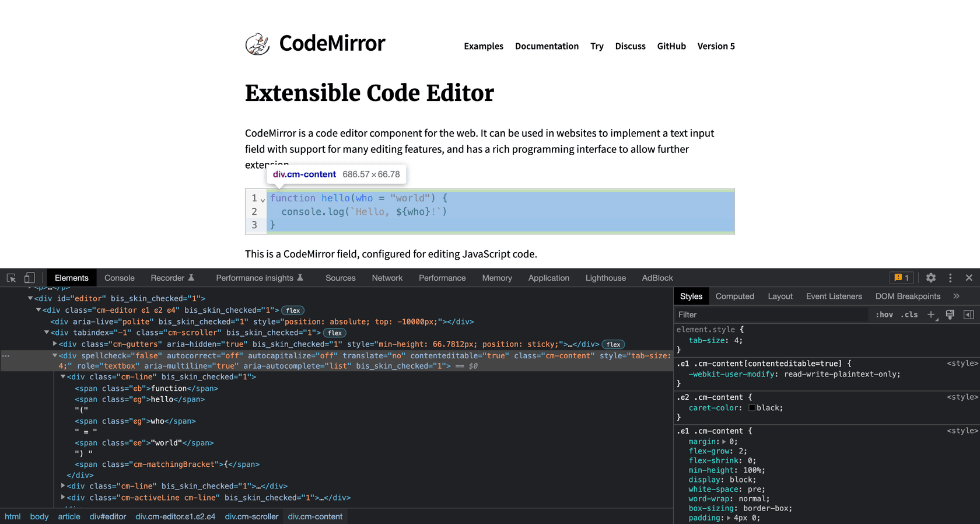Show more Styles pane tabs

pos(956,296)
